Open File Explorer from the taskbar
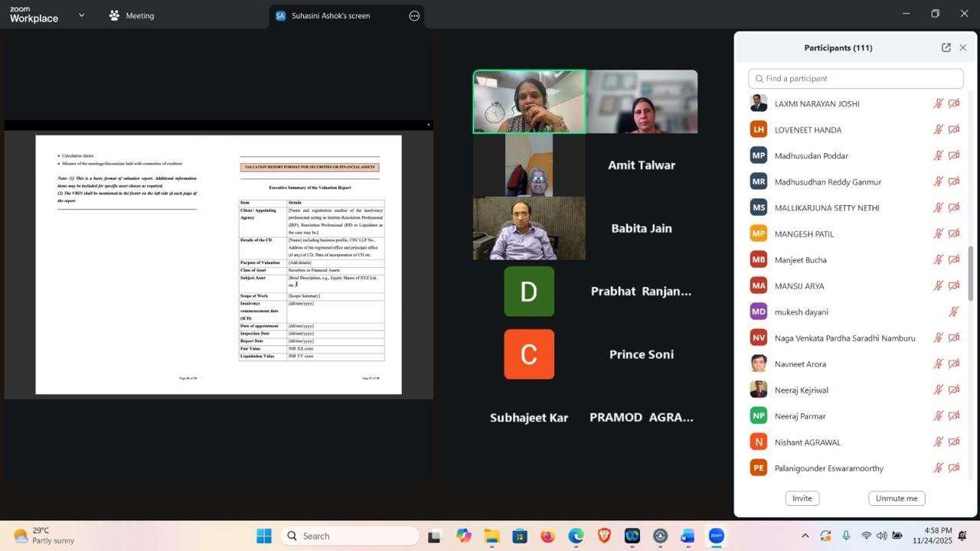Viewport: 980px width, 551px height. [x=492, y=536]
